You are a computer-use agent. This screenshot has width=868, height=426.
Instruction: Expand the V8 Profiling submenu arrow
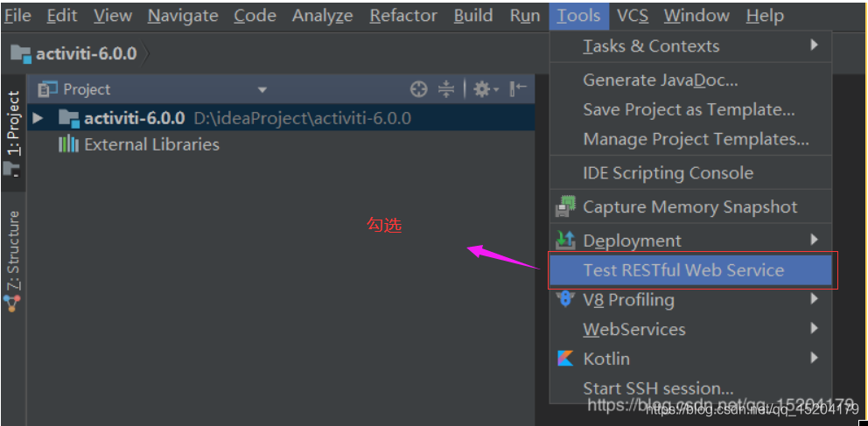[814, 299]
